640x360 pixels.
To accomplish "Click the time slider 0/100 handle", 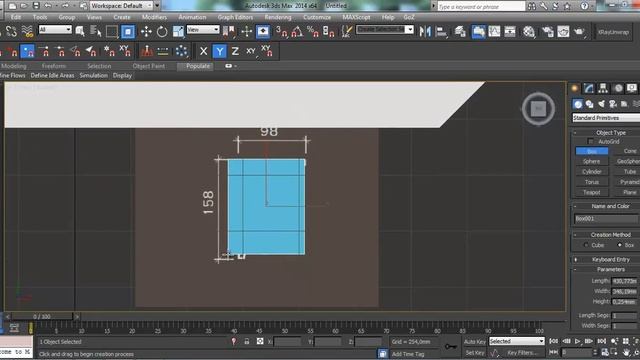I will [42, 316].
